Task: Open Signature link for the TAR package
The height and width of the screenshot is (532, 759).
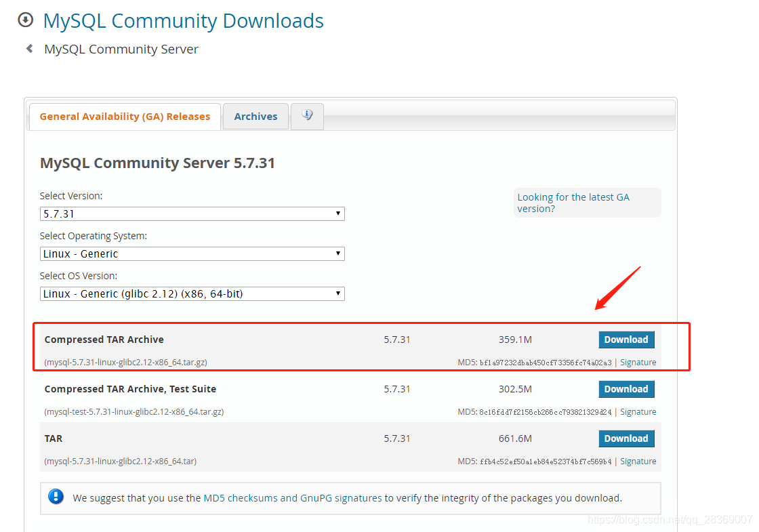Action: coord(638,462)
